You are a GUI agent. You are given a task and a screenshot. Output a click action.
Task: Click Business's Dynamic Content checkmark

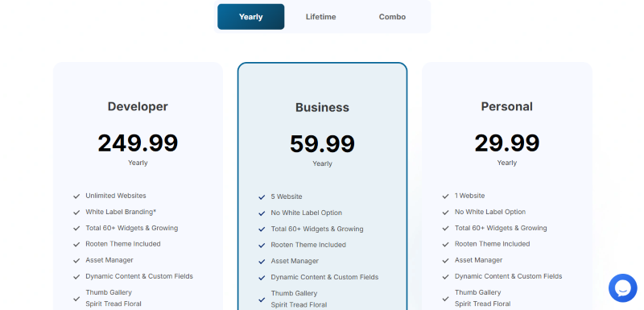click(262, 278)
